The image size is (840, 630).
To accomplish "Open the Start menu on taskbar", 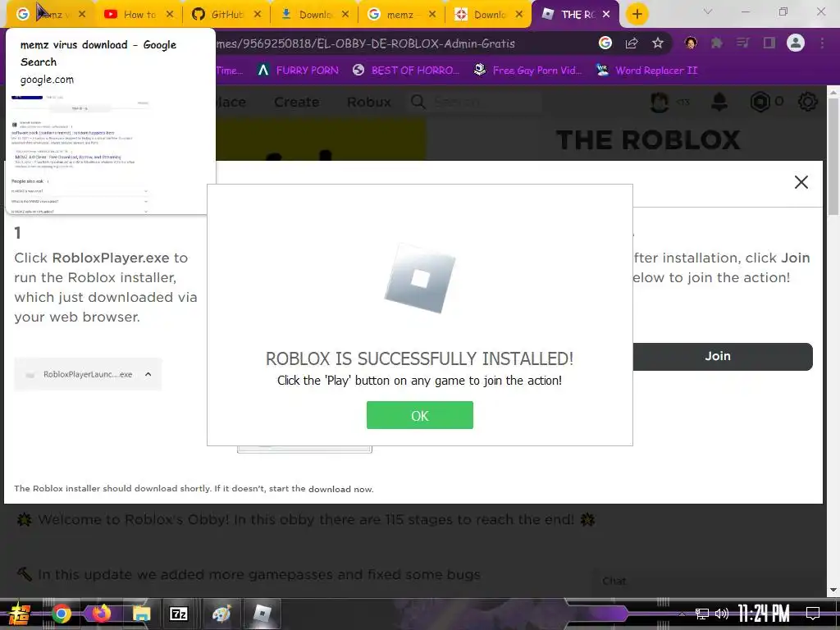I will (x=20, y=614).
